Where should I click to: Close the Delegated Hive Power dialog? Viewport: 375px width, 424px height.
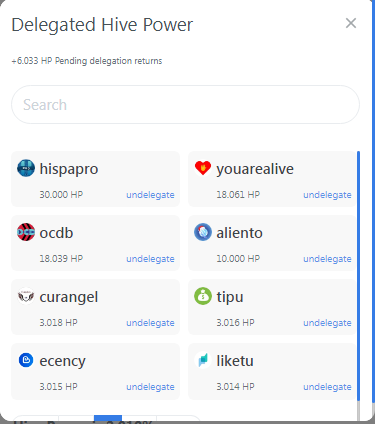point(351,23)
